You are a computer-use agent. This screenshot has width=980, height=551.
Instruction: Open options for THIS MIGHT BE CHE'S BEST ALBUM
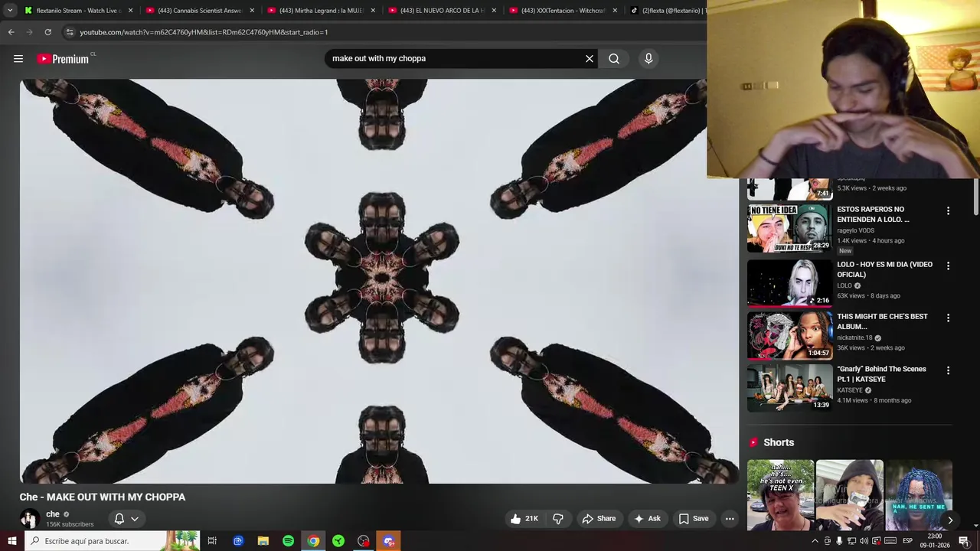948,318
